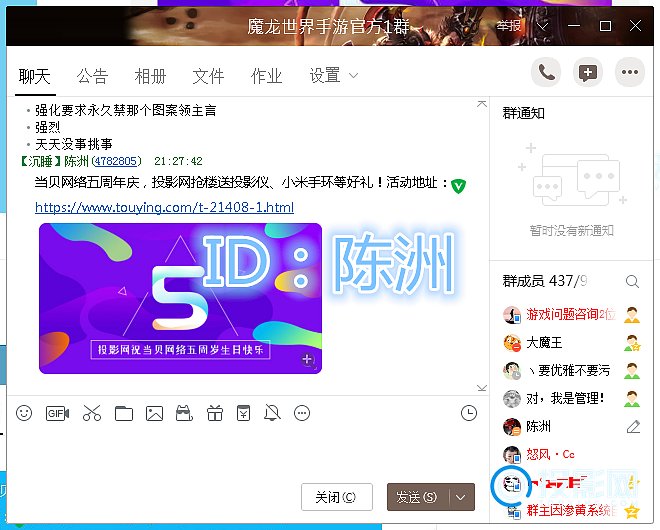Click the 举报 report button

[509, 26]
